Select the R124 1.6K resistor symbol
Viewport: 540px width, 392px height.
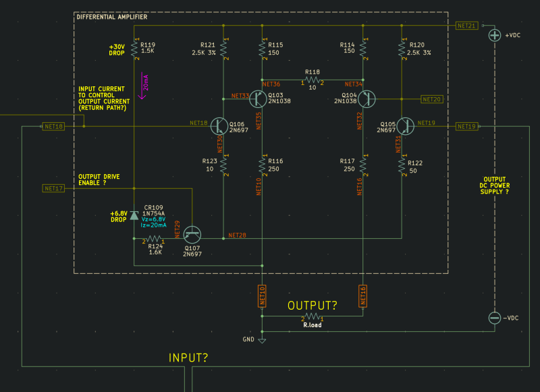(x=154, y=238)
